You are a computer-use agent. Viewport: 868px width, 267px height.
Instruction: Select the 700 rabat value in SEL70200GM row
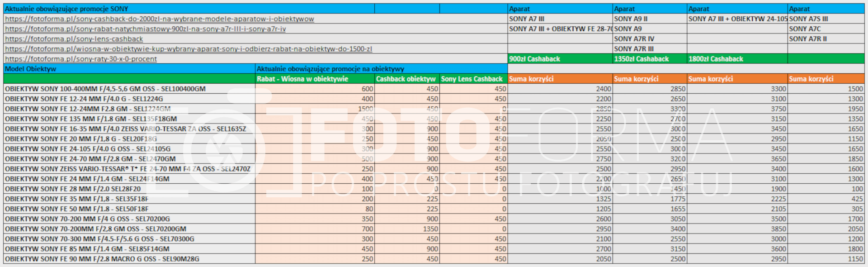(x=315, y=229)
